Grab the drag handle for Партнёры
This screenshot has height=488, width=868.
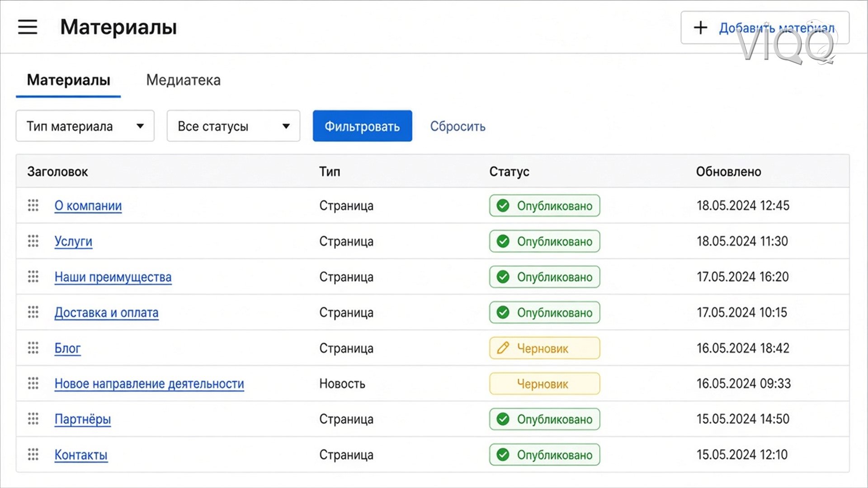(33, 419)
